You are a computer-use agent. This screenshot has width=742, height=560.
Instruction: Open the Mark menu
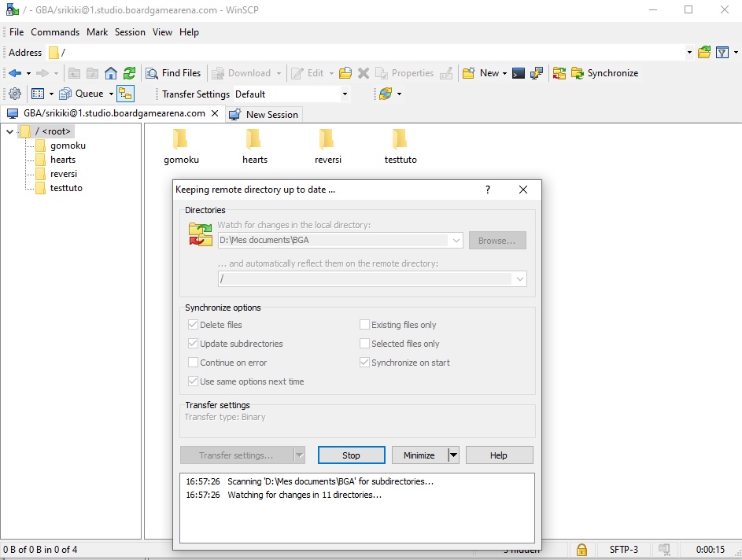pos(97,32)
